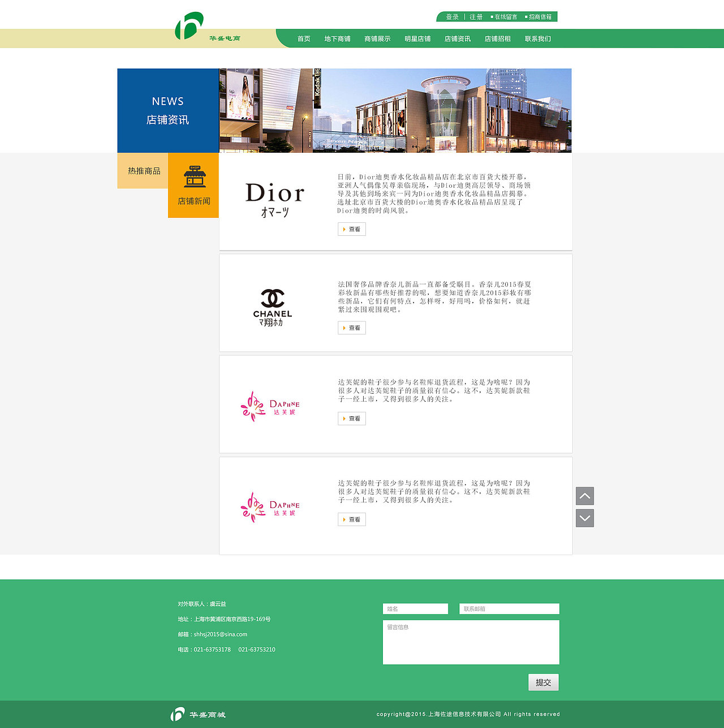Viewport: 724px width, 728px height.
Task: Click the scroll-up arrow button
Action: click(x=585, y=496)
